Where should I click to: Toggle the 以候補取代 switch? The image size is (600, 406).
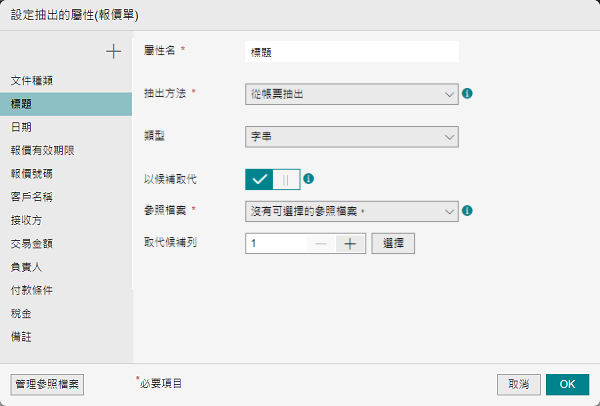[273, 179]
